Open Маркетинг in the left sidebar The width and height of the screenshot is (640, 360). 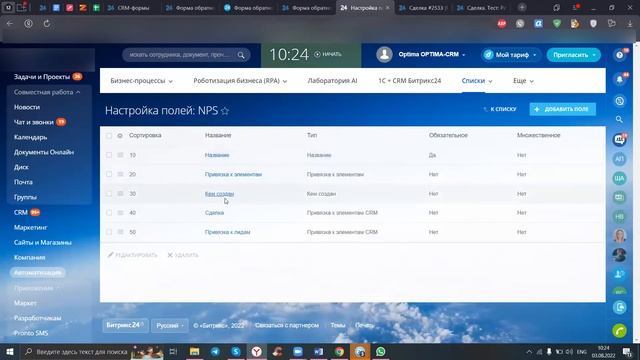31,227
